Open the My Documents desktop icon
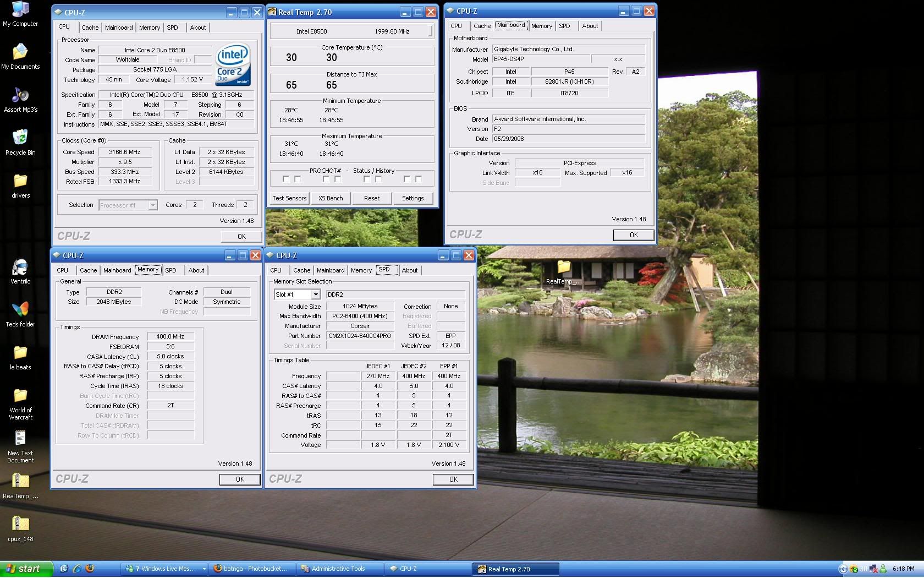The width and height of the screenshot is (924, 578). coord(20,57)
